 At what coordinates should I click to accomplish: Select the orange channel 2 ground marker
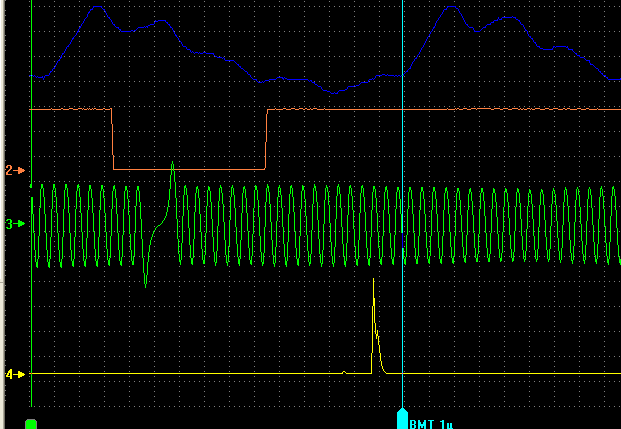15,171
